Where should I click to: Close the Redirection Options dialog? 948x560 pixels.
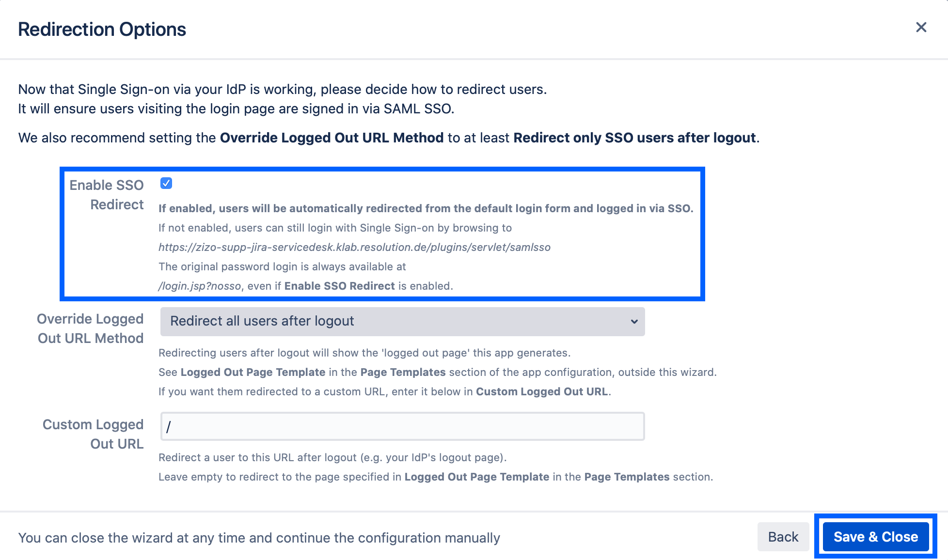tap(921, 28)
